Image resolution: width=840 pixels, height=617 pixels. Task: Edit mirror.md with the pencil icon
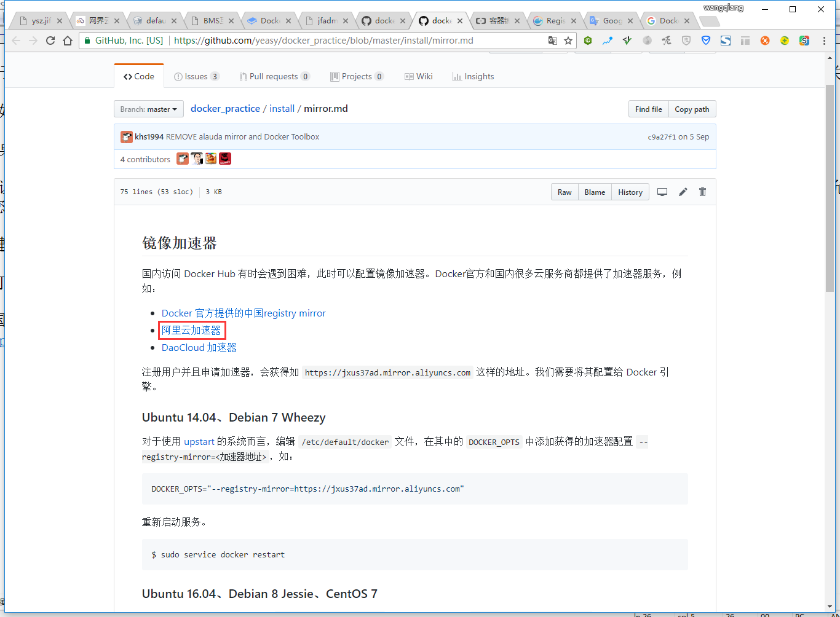[683, 192]
